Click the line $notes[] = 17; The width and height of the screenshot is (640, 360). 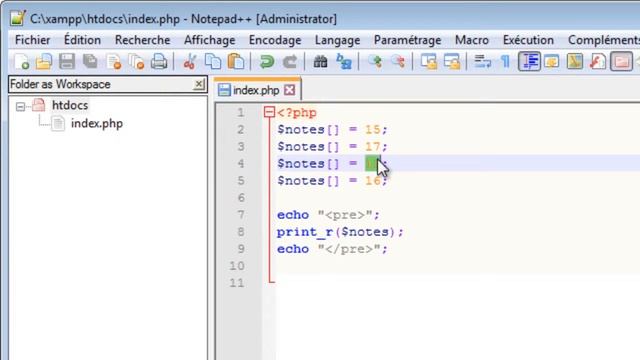[x=332, y=147]
